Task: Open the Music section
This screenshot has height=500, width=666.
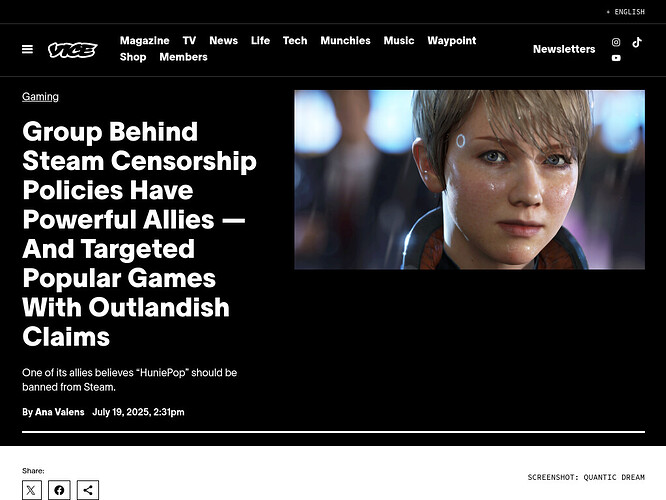Action: click(x=399, y=41)
